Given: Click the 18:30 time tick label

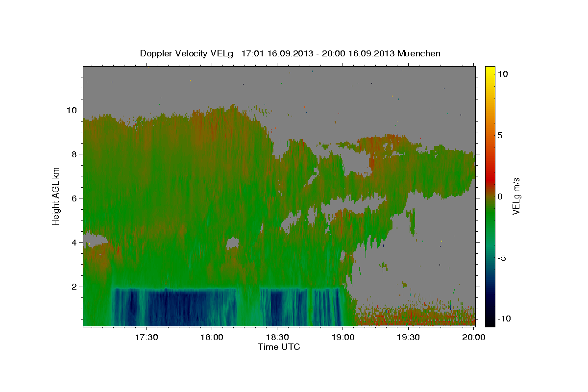Looking at the screenshot, I should 277,337.
